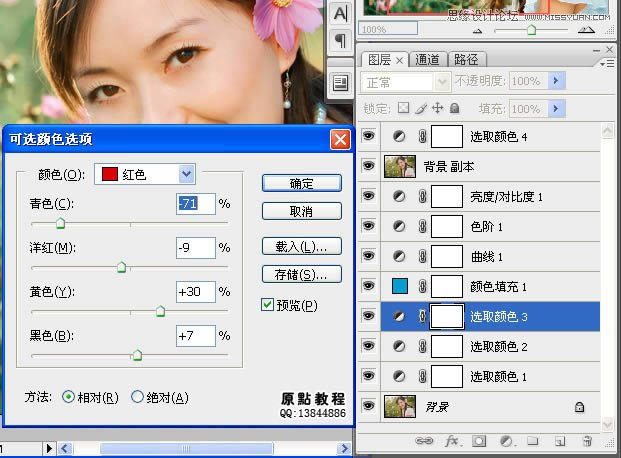The width and height of the screenshot is (621, 458).
Task: Click the link layers icon
Action: 426,440
